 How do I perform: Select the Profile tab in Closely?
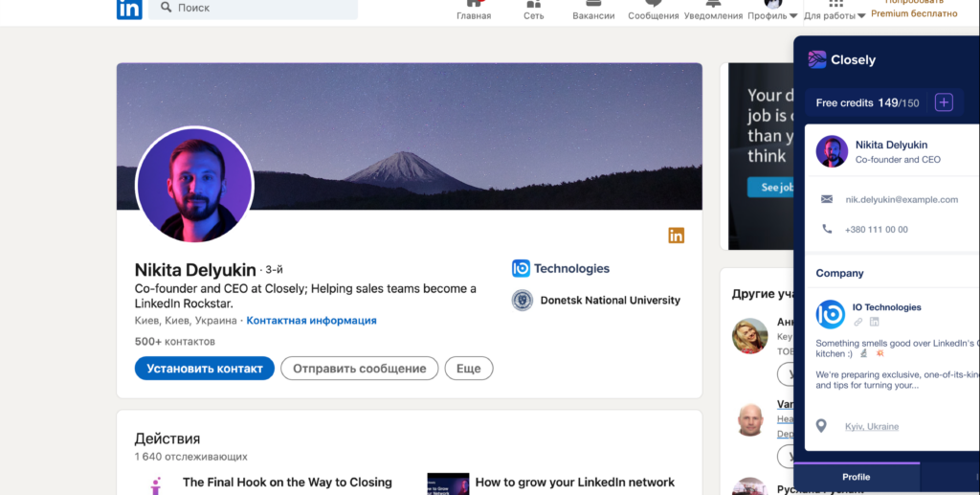click(x=857, y=477)
